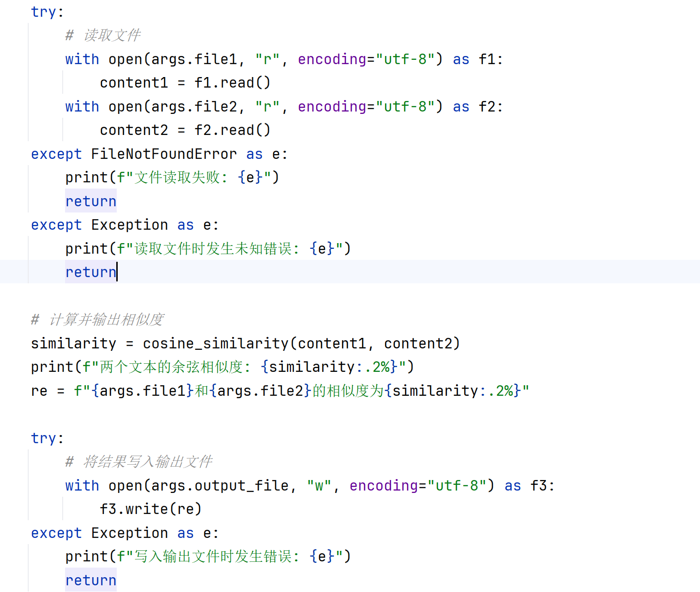Click the print line '读取文件时发生未知错误'
The width and height of the screenshot is (700, 592).
pyautogui.click(x=208, y=249)
